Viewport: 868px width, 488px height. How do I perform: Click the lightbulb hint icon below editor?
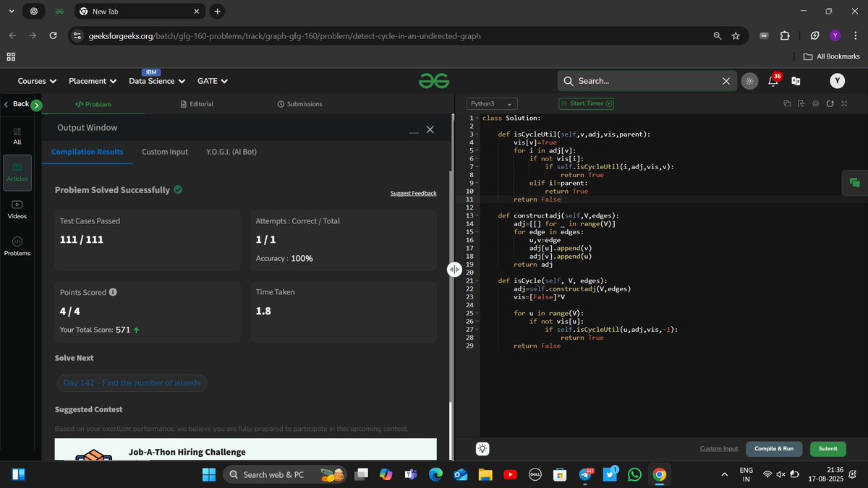(x=482, y=449)
